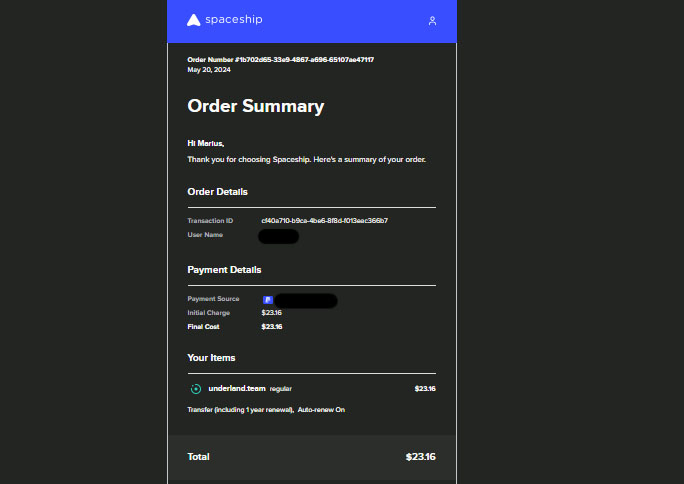Click the Your Items section heading
The height and width of the screenshot is (484, 684).
[x=211, y=357]
